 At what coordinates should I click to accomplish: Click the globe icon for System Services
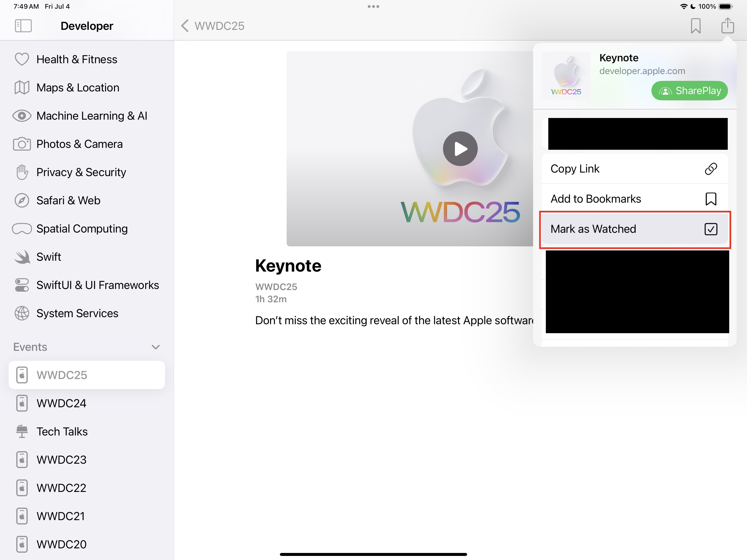pos(22,313)
